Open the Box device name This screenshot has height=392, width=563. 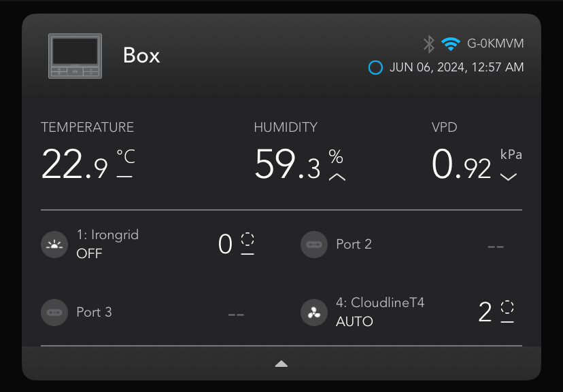click(141, 55)
